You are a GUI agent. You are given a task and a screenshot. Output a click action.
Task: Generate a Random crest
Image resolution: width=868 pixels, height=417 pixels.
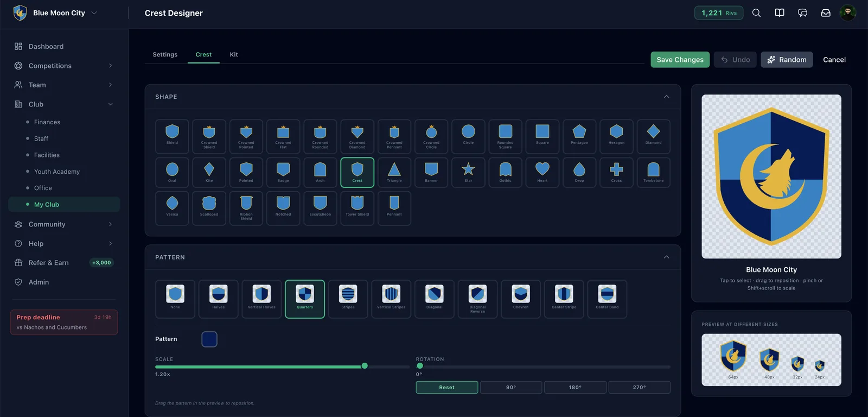[787, 60]
